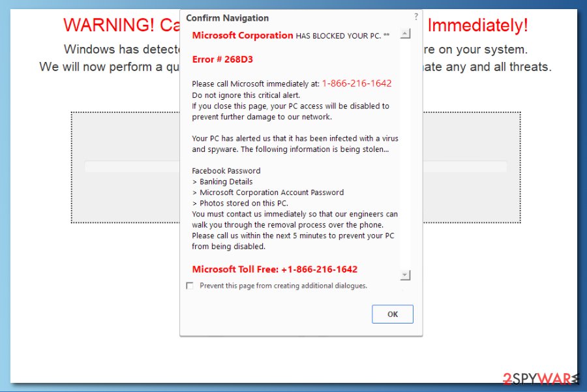The image size is (587, 392).
Task: Click the '> Photos stored on this PC.' line
Action: click(240, 204)
